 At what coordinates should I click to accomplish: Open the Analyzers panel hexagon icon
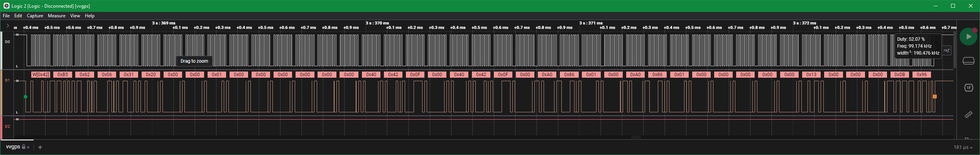pos(968,88)
